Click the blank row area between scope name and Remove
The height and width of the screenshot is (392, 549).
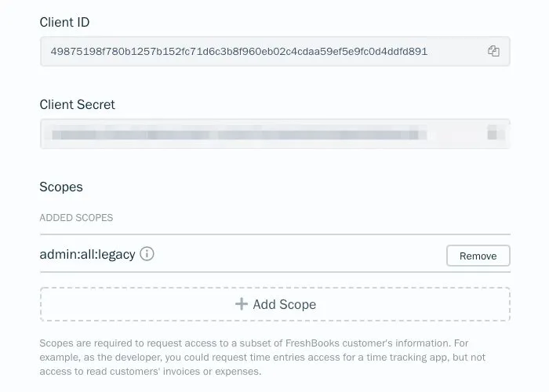pos(298,256)
